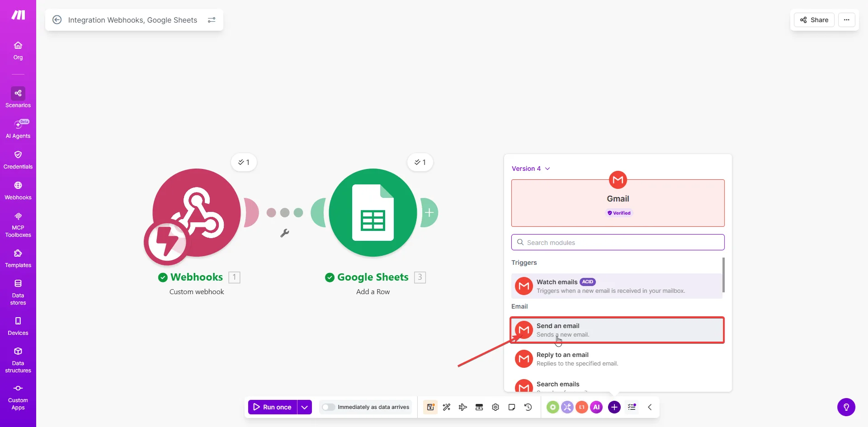868x427 pixels.
Task: Go to Org in the sidebar
Action: [18, 51]
